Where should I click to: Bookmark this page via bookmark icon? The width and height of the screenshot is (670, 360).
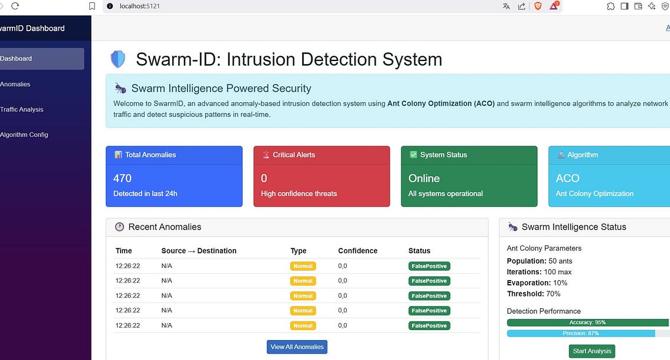pos(92,6)
